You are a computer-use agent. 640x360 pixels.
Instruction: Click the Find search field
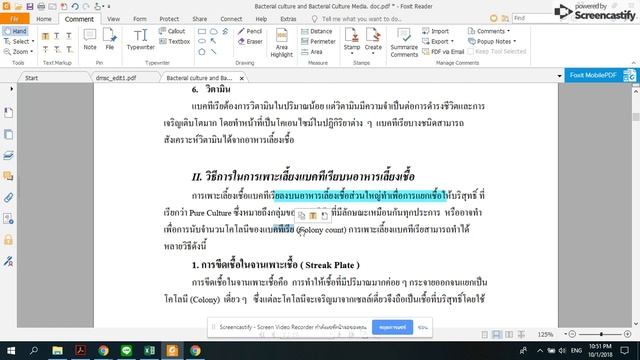coord(532,18)
